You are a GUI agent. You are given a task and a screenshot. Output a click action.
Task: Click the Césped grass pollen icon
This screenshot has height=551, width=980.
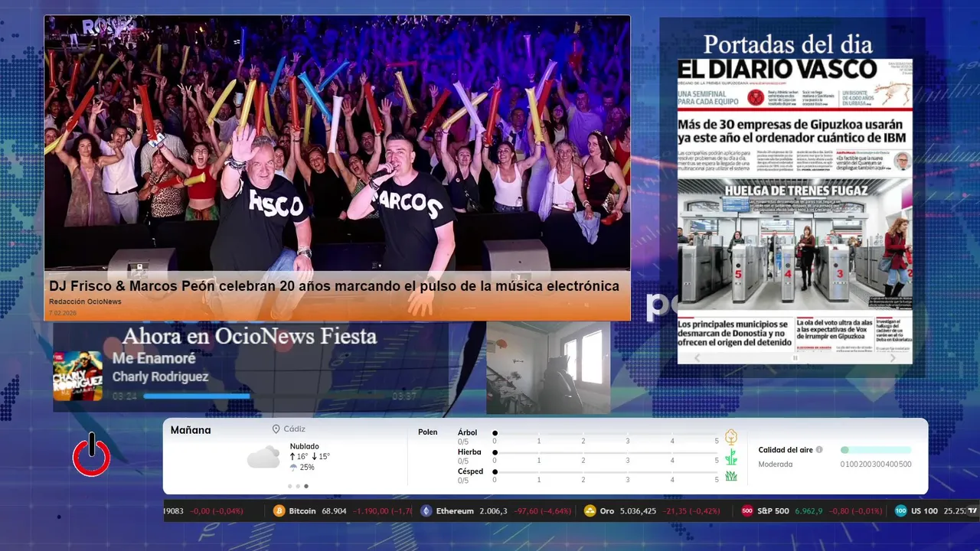click(731, 476)
